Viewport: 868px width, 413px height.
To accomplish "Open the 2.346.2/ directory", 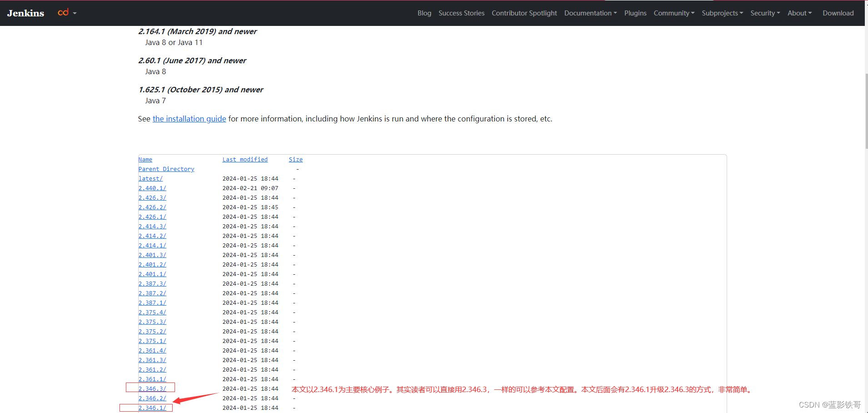I will [152, 398].
